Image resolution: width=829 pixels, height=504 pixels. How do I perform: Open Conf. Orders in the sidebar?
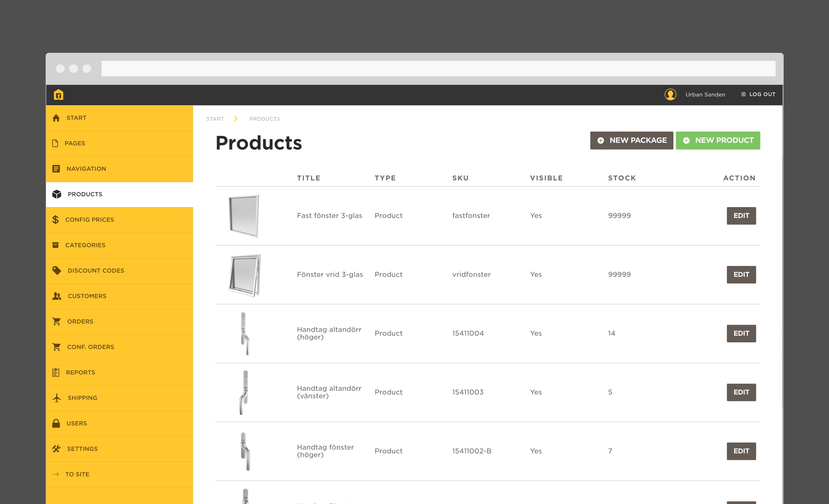click(x=120, y=347)
